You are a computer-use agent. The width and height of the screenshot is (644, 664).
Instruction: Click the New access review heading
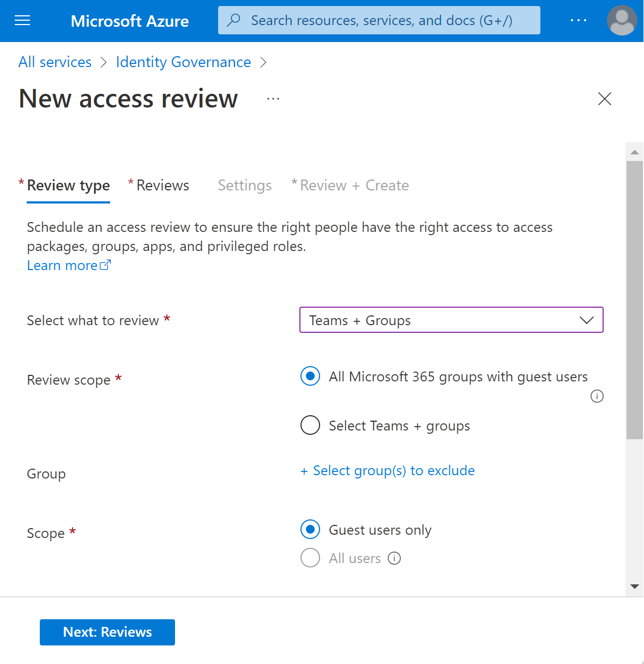click(128, 99)
